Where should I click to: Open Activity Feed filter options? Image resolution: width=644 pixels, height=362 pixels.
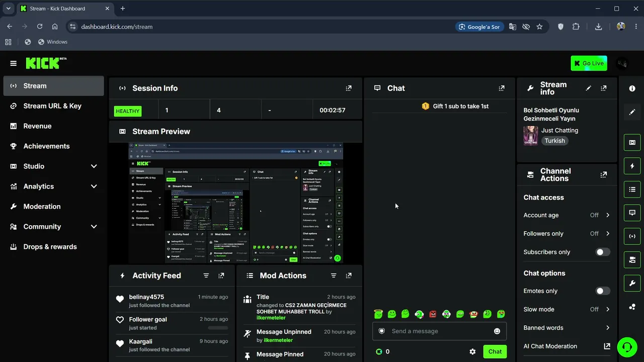pyautogui.click(x=206, y=276)
